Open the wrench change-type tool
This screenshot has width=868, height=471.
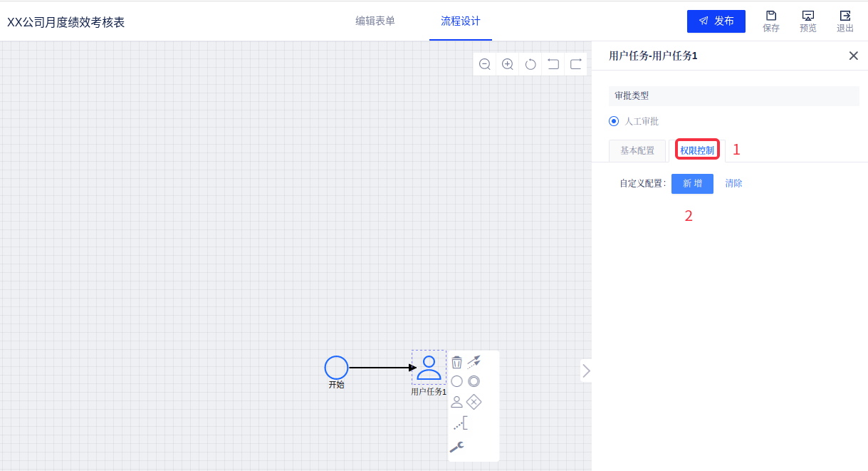456,447
